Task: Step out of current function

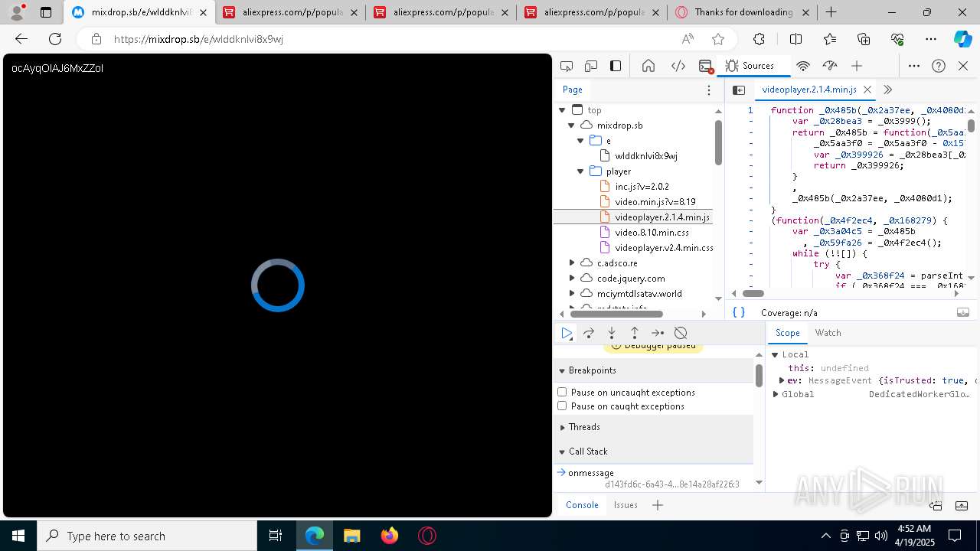Action: pos(635,333)
